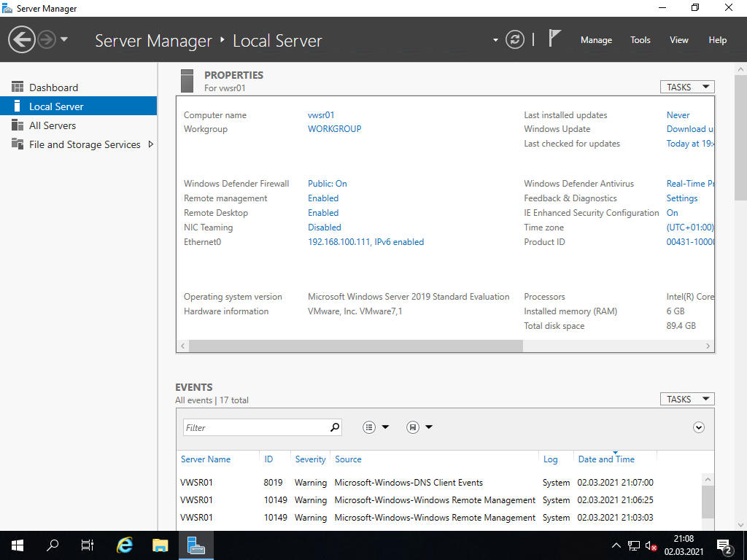This screenshot has width=747, height=560.
Task: Open Internet Explorer from the taskbar
Action: point(125,545)
